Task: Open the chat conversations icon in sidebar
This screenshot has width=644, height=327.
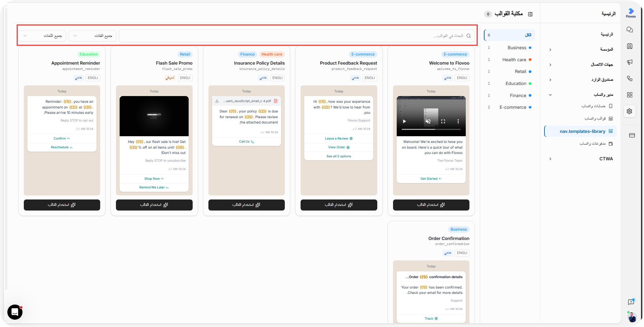Action: (x=630, y=30)
